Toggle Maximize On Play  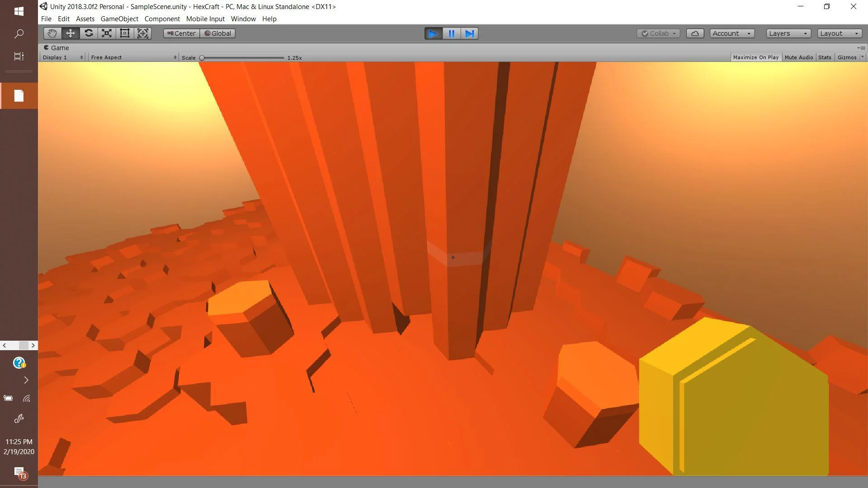(755, 57)
